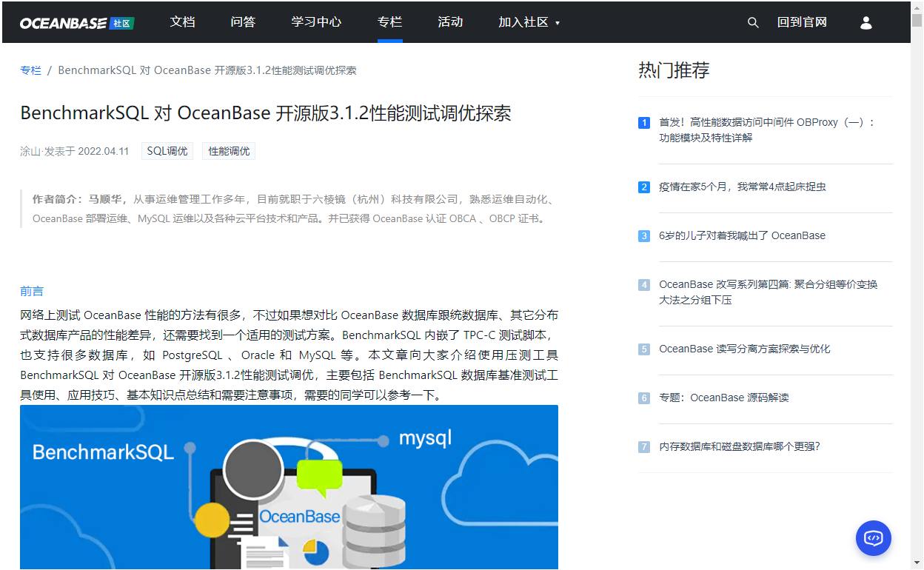Click rank badge 6 in hot recommendations

pos(644,398)
